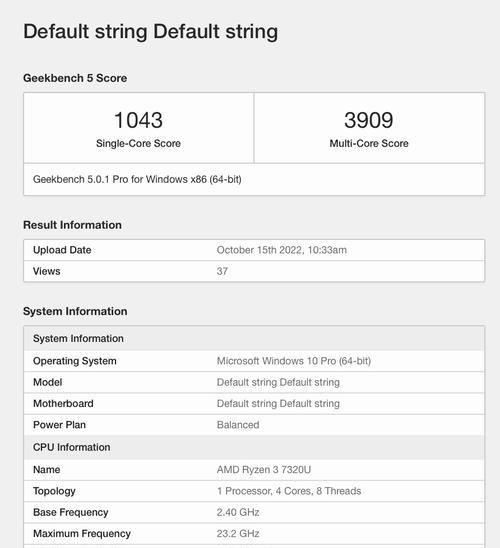500x548 pixels.
Task: Select the 1043 single-core score value
Action: (x=138, y=120)
